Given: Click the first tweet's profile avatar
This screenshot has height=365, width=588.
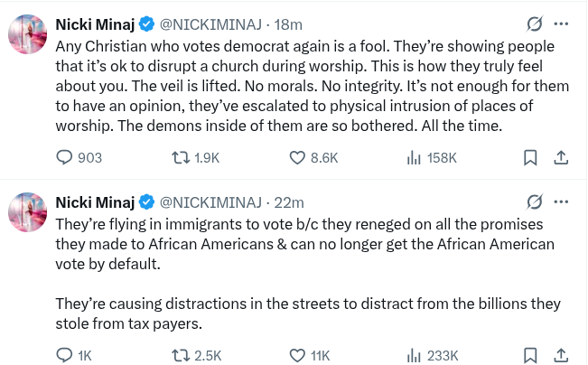Looking at the screenshot, I should (27, 34).
